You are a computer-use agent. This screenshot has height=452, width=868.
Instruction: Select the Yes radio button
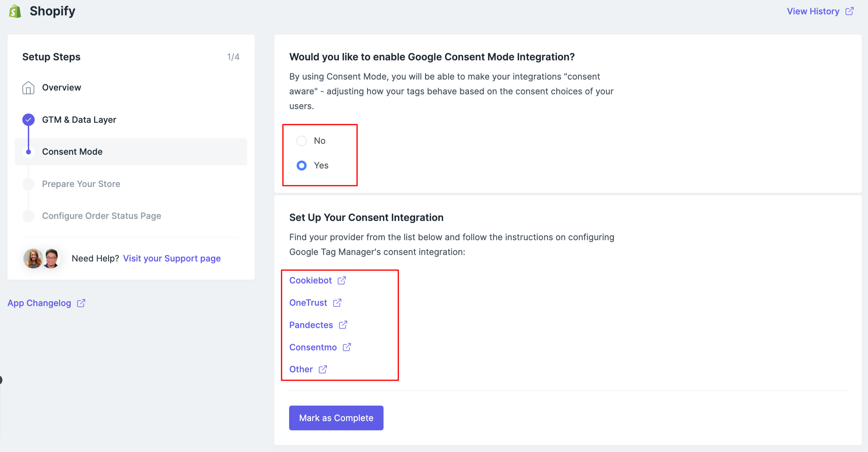[301, 165]
